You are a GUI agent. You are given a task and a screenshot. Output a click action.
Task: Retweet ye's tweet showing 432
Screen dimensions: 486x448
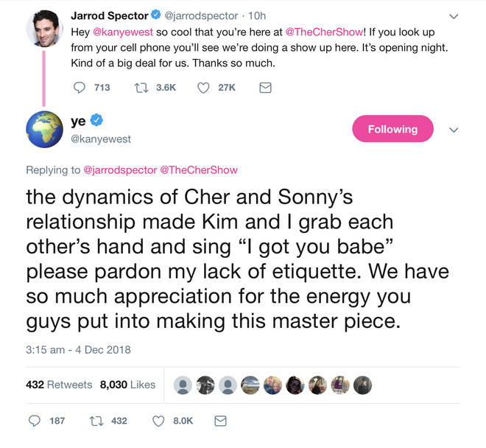(96, 421)
